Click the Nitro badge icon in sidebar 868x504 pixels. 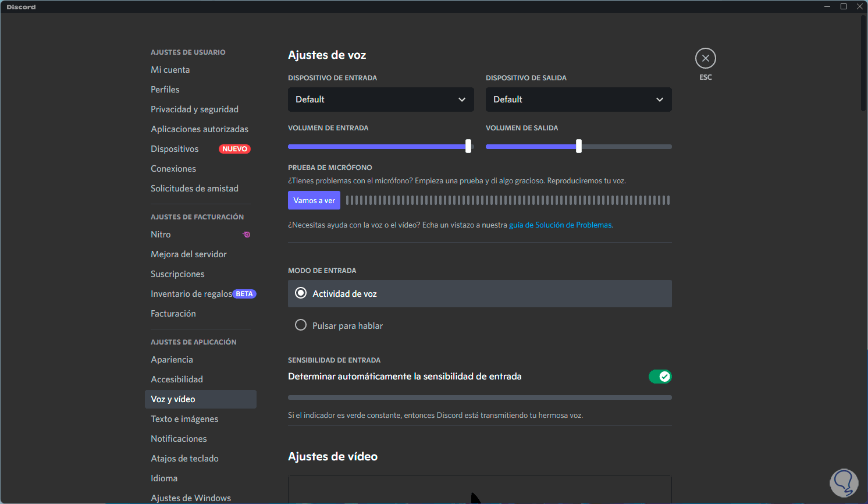click(x=247, y=235)
